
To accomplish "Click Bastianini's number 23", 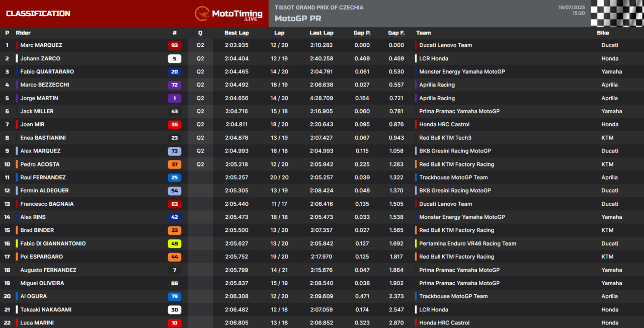I will tap(175, 138).
